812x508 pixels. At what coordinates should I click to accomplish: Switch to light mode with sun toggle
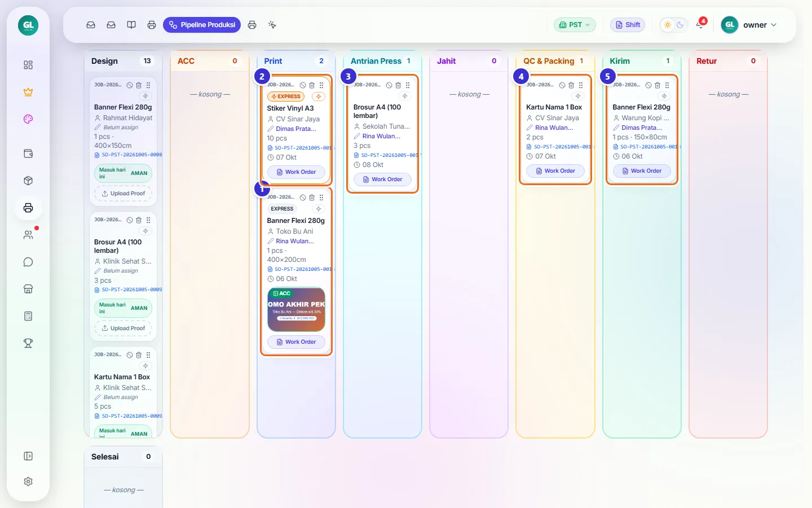click(668, 25)
